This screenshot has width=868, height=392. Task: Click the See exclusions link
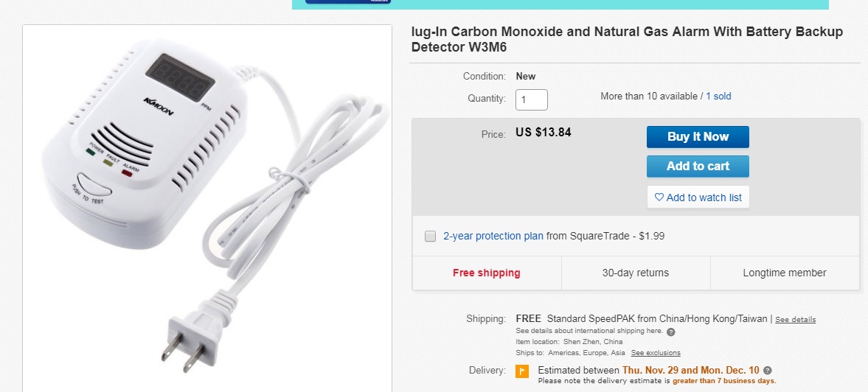coord(656,353)
